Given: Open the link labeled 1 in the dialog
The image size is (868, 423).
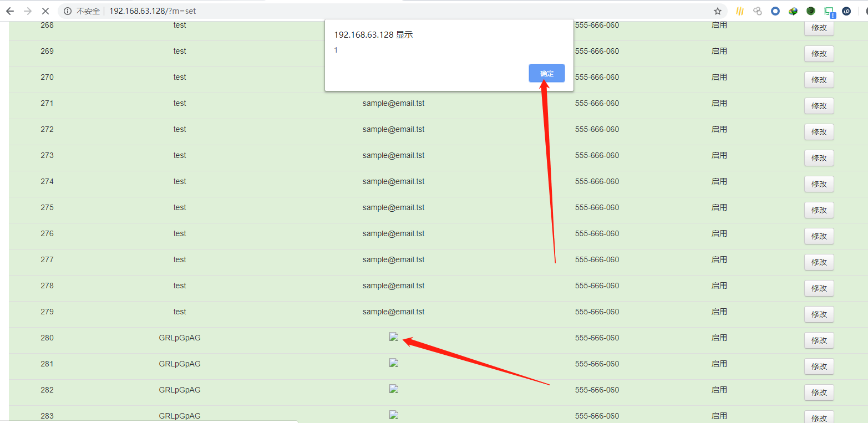Looking at the screenshot, I should coord(336,50).
